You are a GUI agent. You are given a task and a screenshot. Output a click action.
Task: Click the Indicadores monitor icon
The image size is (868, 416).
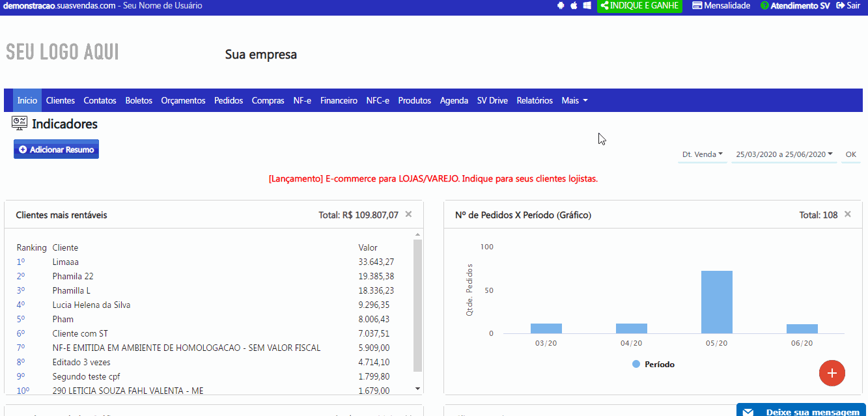20,123
